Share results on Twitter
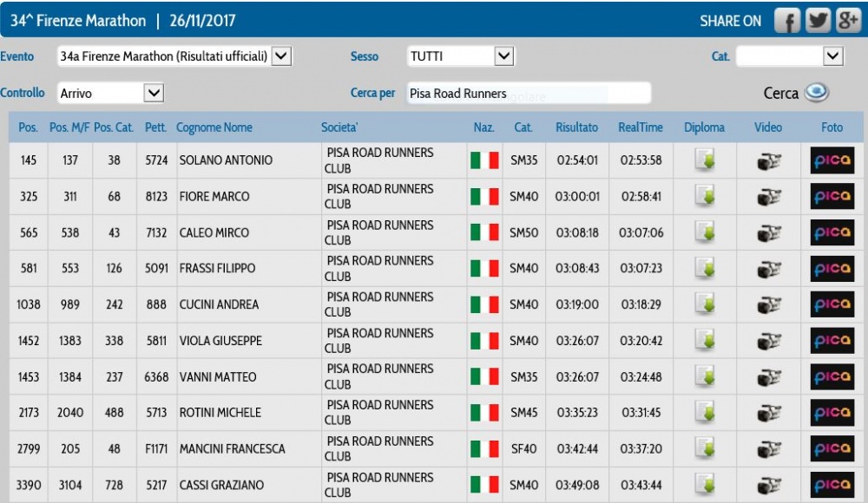 (x=818, y=21)
